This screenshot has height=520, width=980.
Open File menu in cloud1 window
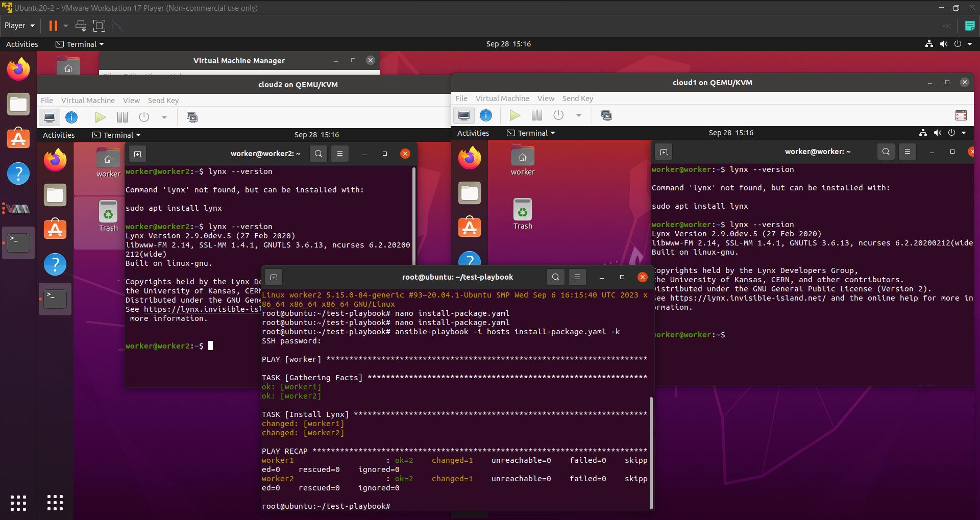pos(461,98)
